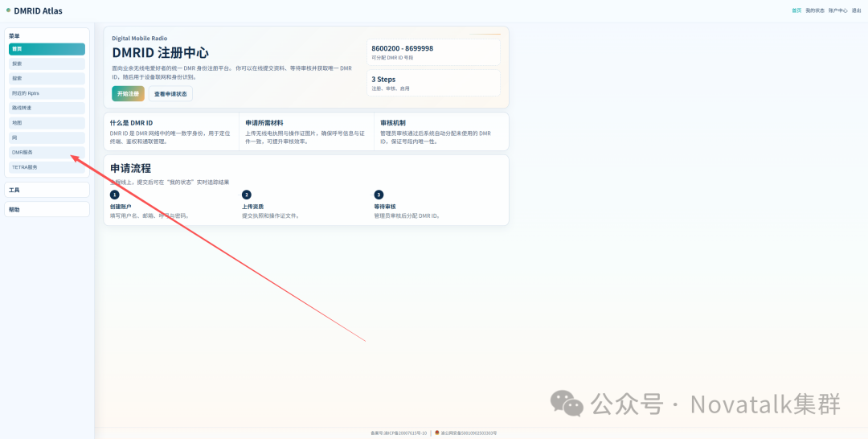
Task: Open the TETRA服务 sidebar item
Action: (x=47, y=167)
